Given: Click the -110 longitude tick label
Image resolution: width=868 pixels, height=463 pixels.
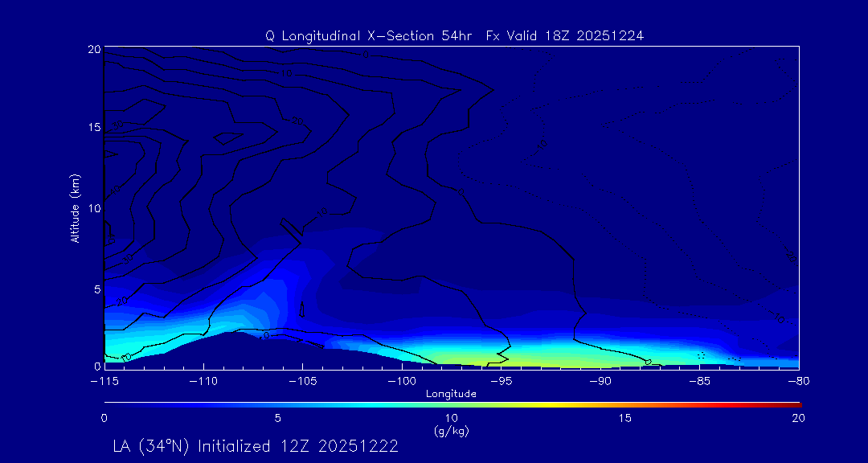Looking at the screenshot, I should pyautogui.click(x=203, y=382).
